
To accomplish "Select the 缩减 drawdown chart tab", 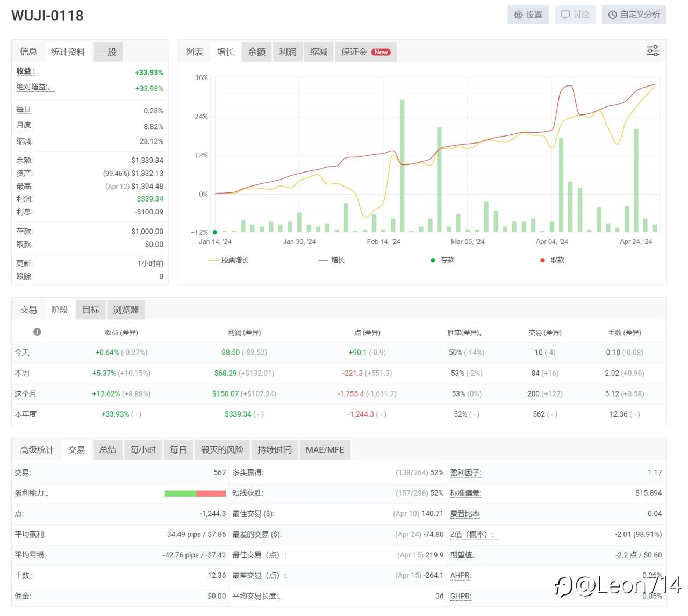I will point(319,52).
